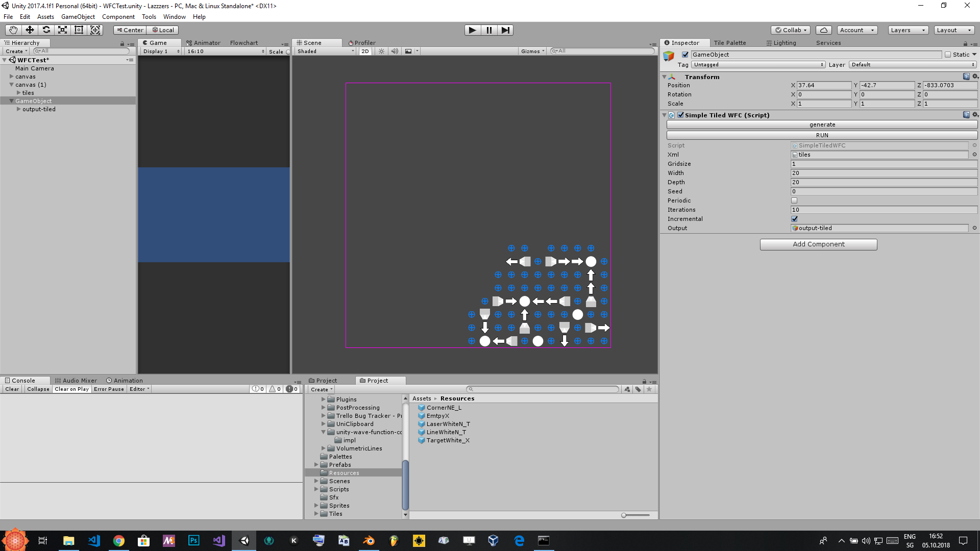The width and height of the screenshot is (980, 551).
Task: Switch to the Profiler tab
Action: point(362,43)
